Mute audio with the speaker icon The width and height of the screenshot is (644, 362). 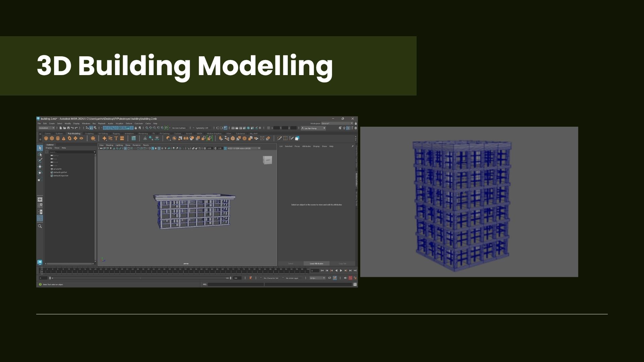(345, 278)
